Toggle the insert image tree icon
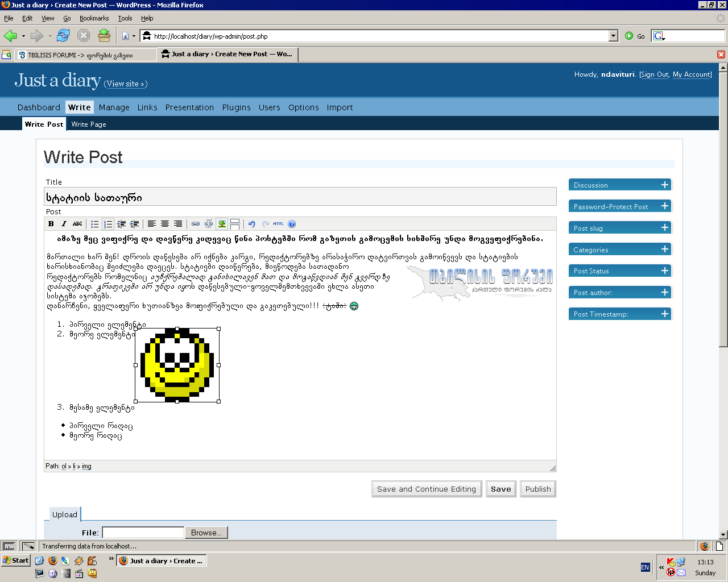728x582 pixels. coord(222,224)
